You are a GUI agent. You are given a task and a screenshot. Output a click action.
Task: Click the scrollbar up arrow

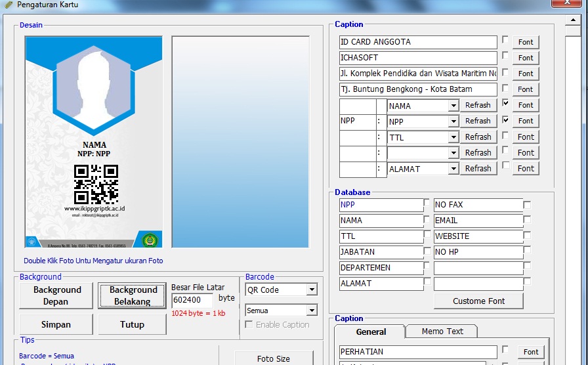(x=573, y=20)
